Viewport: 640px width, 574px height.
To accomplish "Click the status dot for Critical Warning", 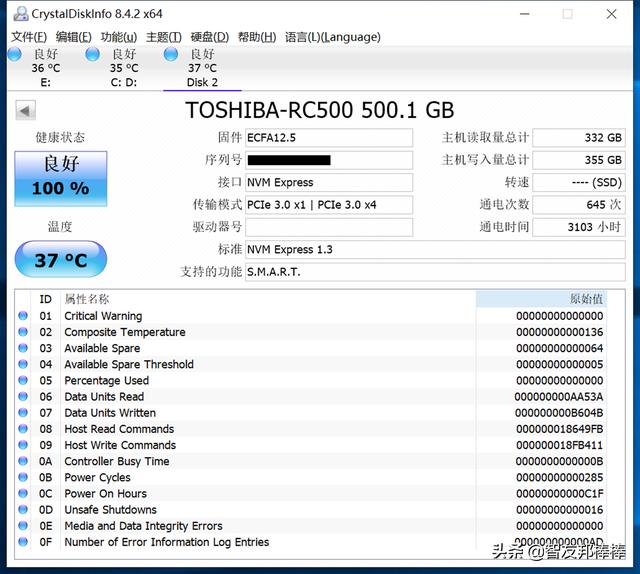I will (x=23, y=316).
